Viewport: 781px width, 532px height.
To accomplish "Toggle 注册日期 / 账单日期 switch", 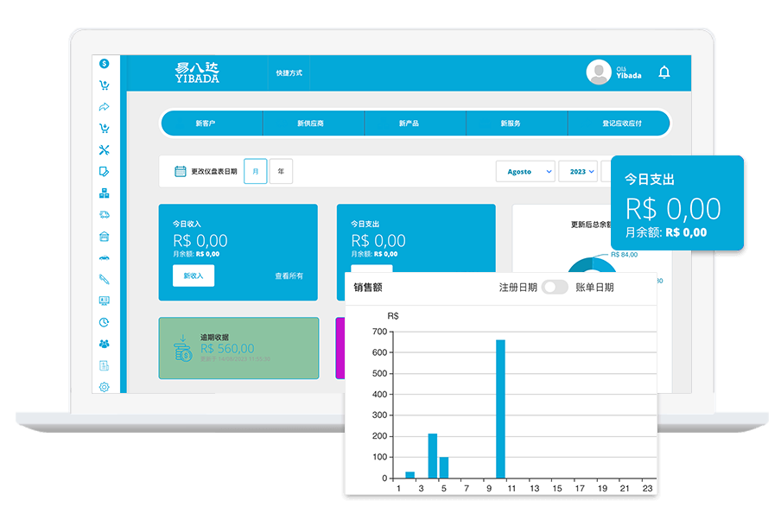I will pyautogui.click(x=555, y=288).
